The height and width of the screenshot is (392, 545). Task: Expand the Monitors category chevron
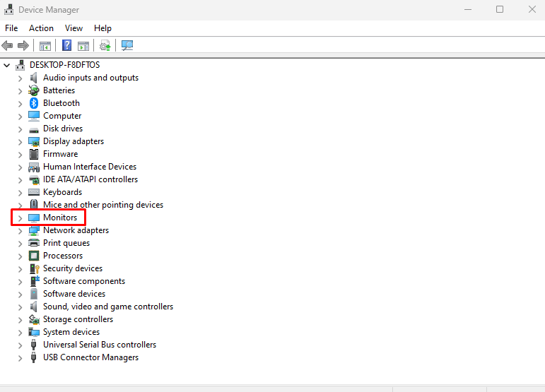(x=20, y=218)
